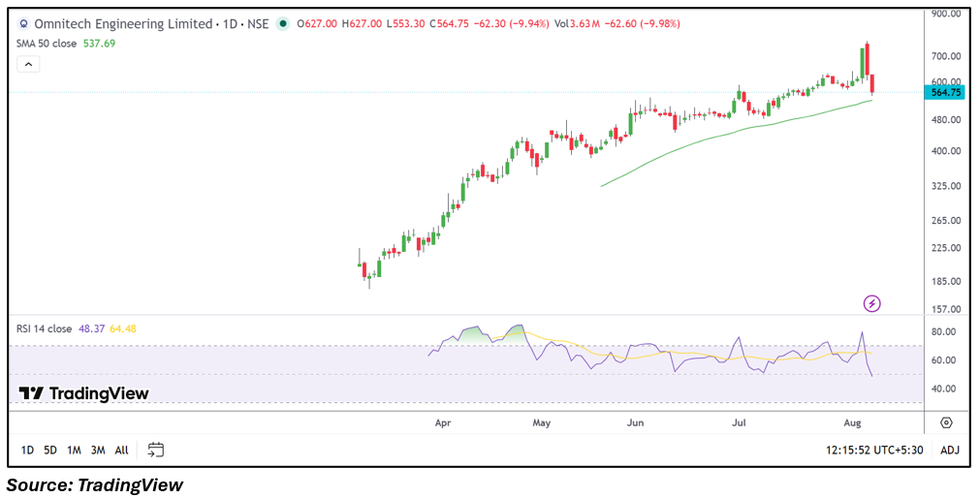Click the Jun date axis label

(x=635, y=423)
